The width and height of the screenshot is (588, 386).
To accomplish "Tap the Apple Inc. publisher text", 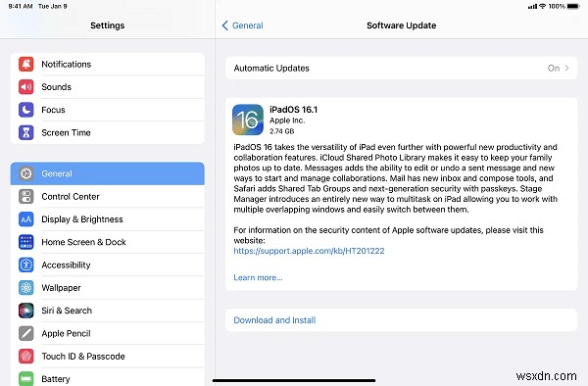I will point(287,121).
